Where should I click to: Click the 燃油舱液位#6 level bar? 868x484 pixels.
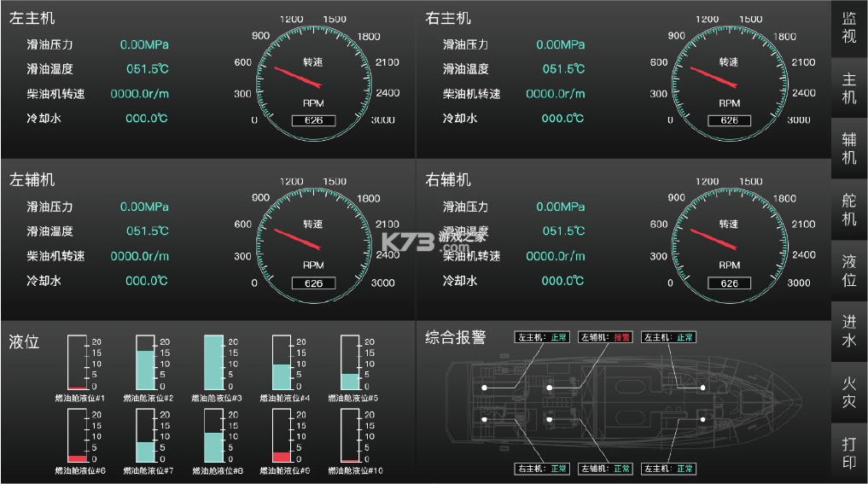tap(78, 435)
